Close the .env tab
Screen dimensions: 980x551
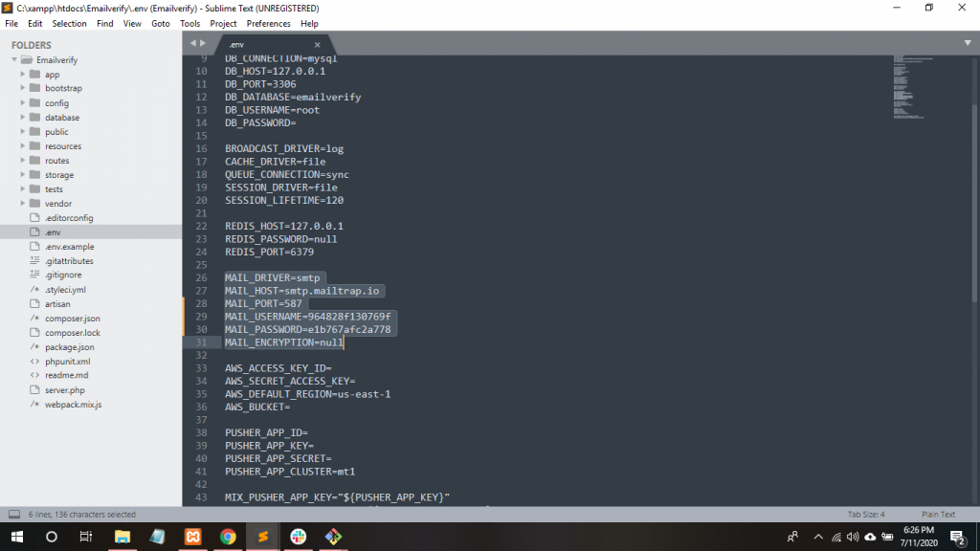318,44
